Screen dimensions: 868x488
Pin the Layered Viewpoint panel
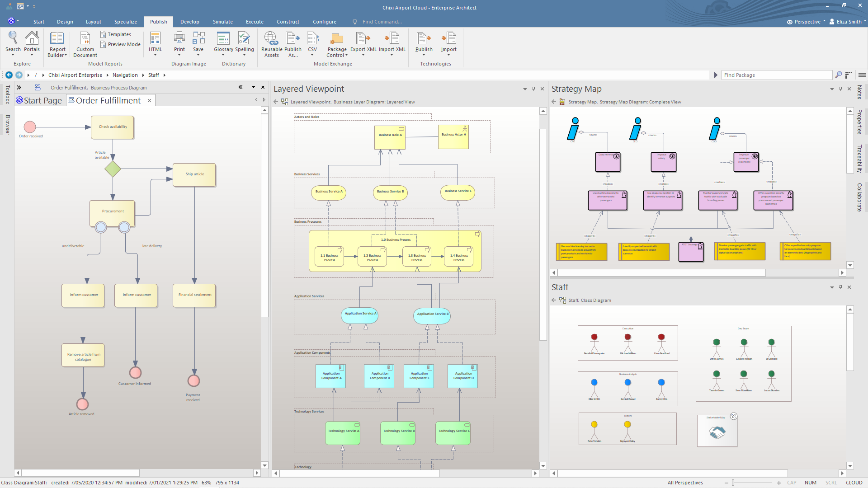[x=533, y=89]
